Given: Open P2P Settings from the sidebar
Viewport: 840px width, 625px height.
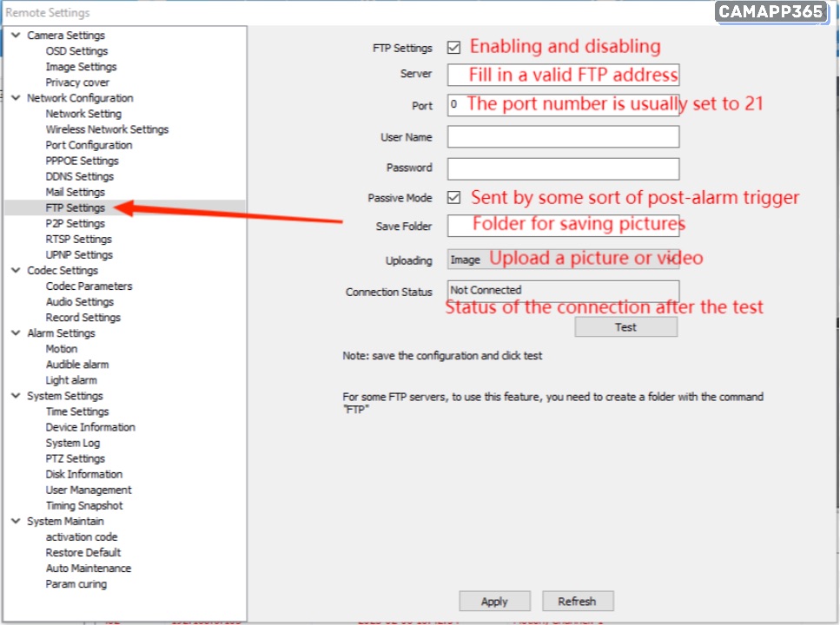Looking at the screenshot, I should pos(75,223).
